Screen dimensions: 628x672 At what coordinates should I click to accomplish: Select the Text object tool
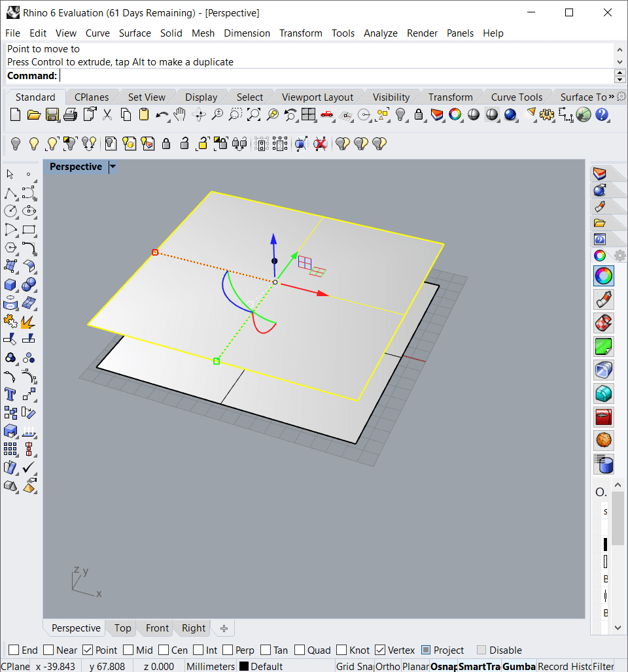pos(10,394)
